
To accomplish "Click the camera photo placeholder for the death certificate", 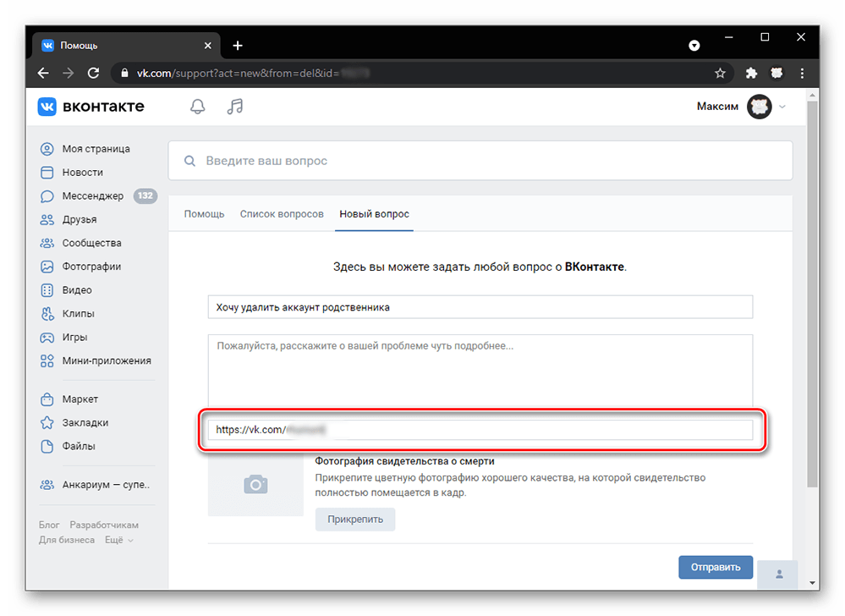I will pos(255,485).
